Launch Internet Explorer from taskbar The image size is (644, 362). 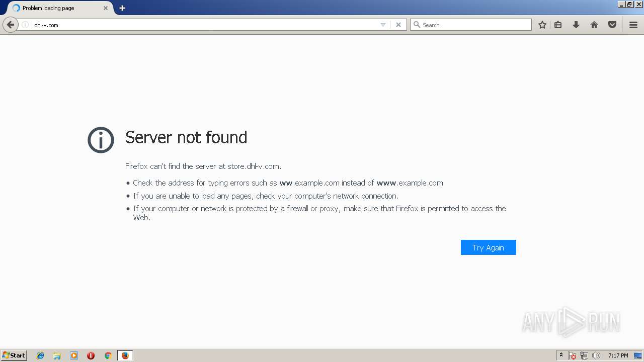(40, 355)
